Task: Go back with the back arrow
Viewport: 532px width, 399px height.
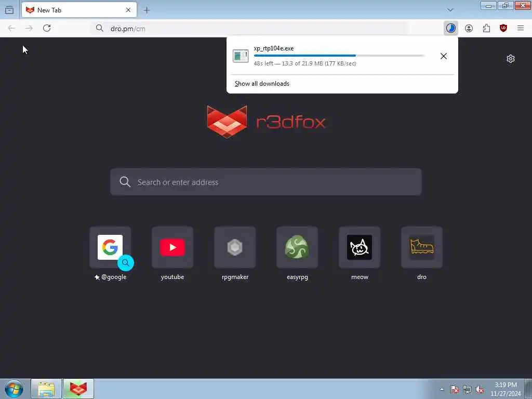Action: pos(11,29)
